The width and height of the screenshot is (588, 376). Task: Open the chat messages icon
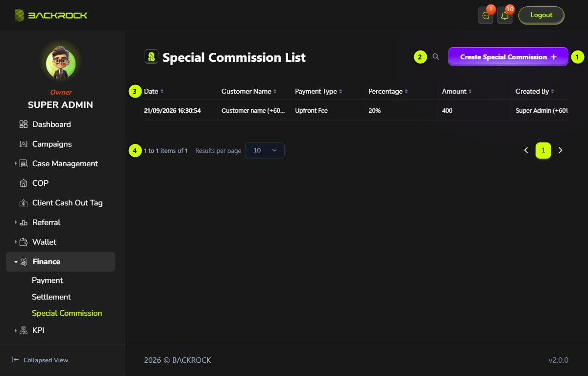pyautogui.click(x=486, y=16)
